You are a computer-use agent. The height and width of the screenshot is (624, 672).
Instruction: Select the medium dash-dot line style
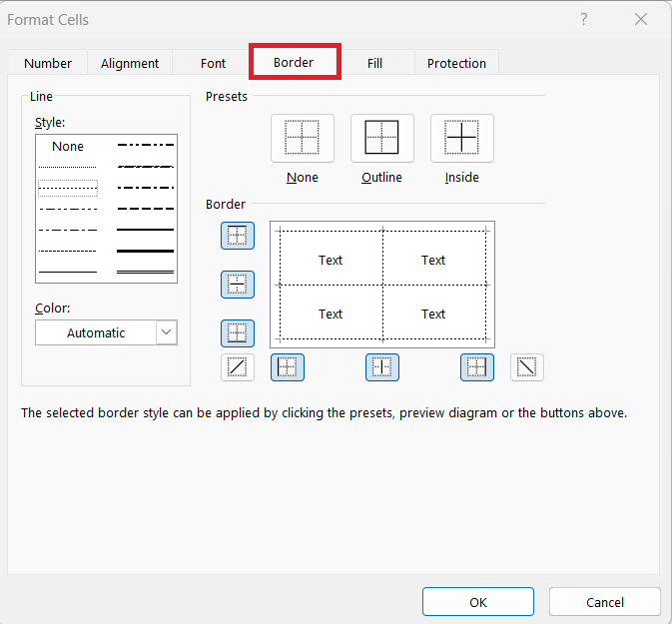point(146,188)
